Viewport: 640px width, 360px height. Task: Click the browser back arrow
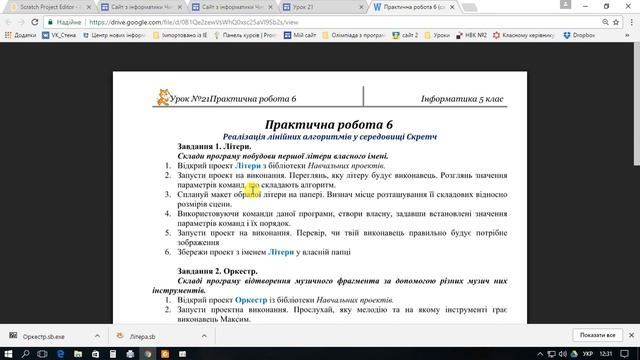9,22
